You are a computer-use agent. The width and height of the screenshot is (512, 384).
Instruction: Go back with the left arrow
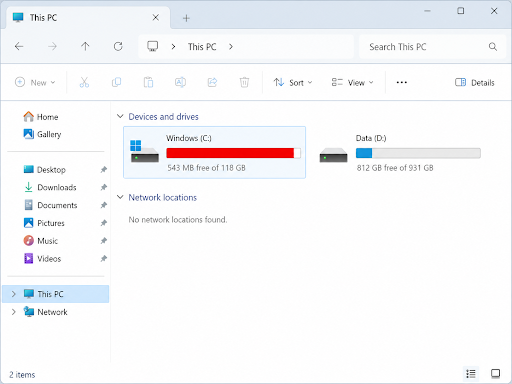pos(19,46)
